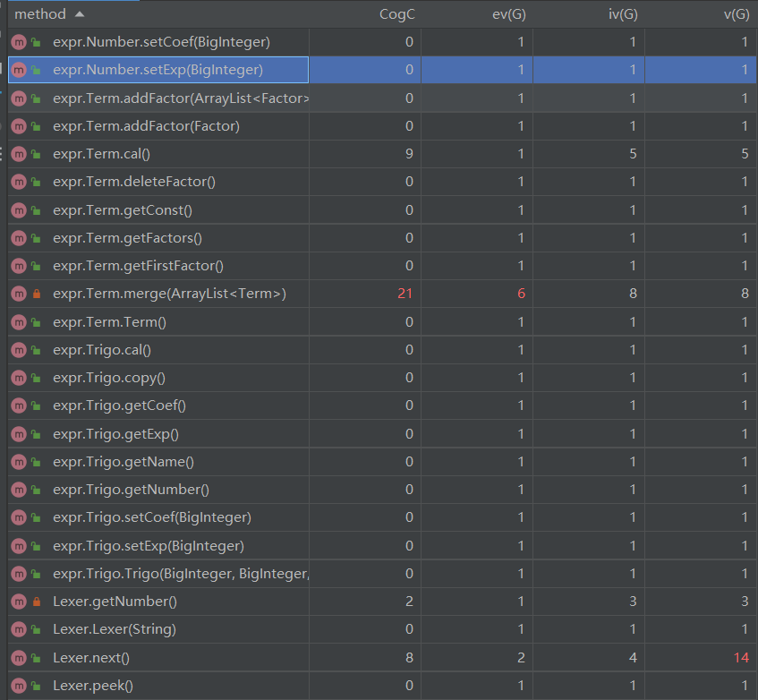Image resolution: width=758 pixels, height=700 pixels.
Task: Select the expr.Term.getFirstFactor() method
Action: [138, 266]
